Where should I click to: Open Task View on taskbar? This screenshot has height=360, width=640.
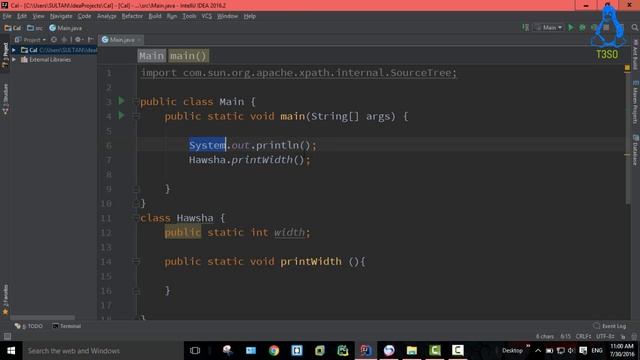point(195,351)
